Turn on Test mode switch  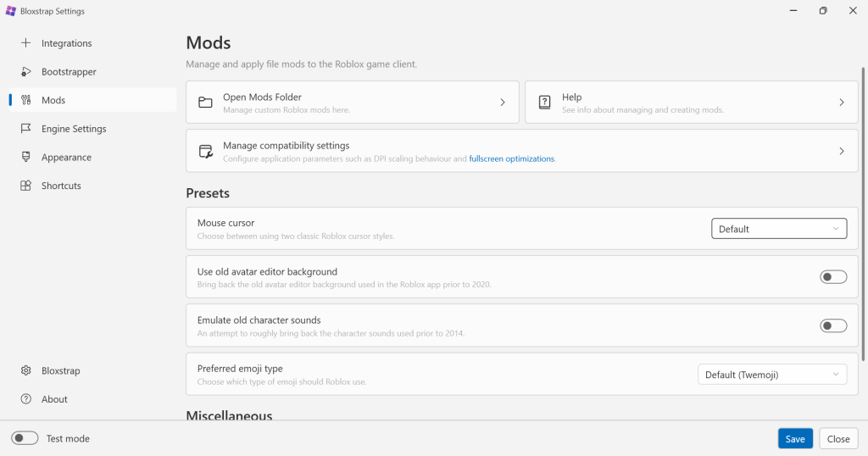pos(25,438)
